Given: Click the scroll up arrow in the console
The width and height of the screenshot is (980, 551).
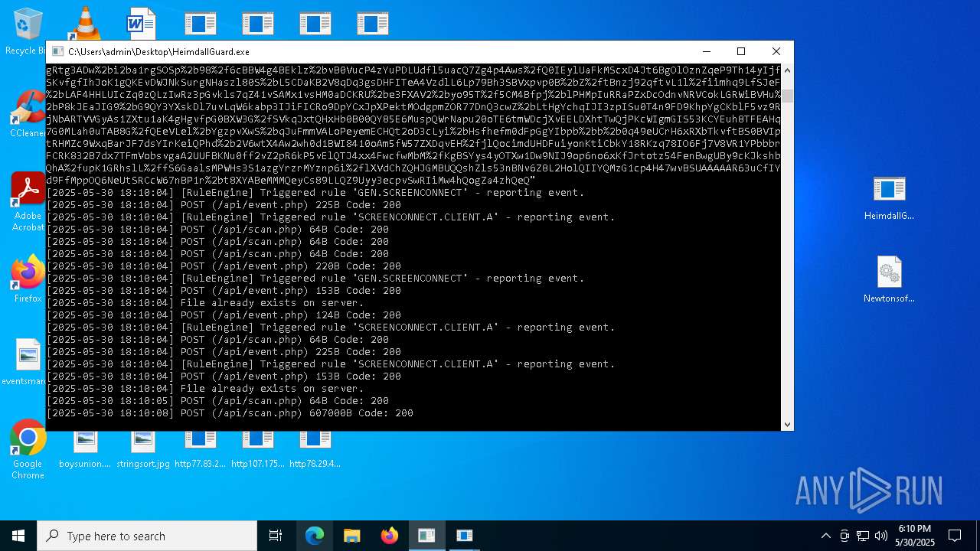Looking at the screenshot, I should tap(787, 70).
